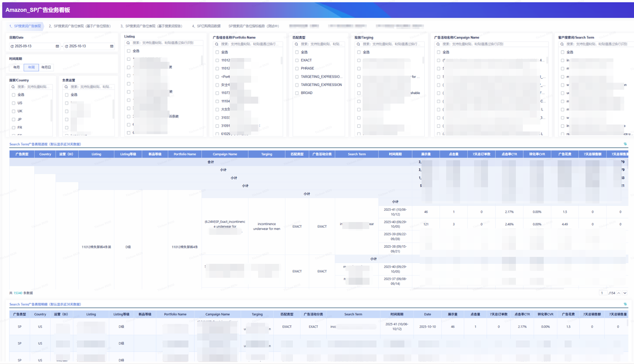Click the search icon in the 国家/Country filter

[14, 87]
